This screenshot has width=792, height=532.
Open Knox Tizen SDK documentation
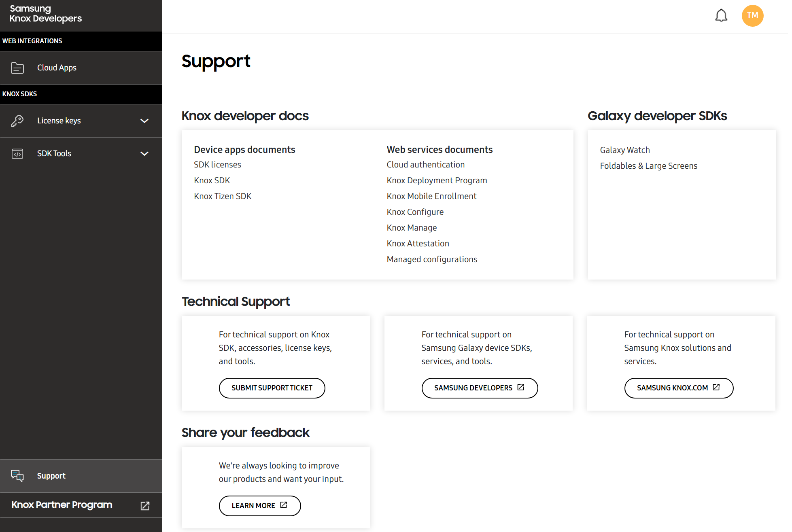tap(223, 196)
